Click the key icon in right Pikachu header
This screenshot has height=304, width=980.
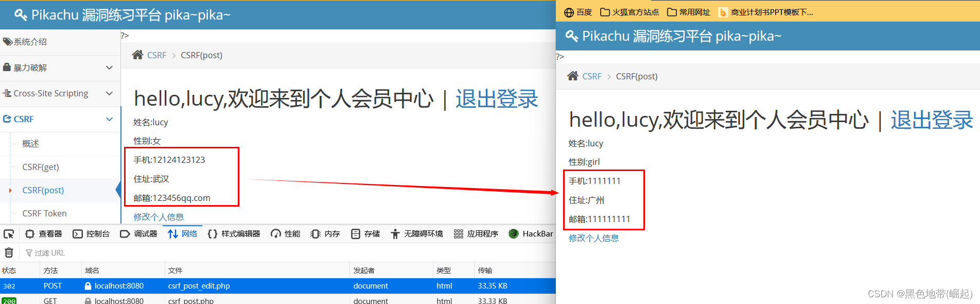pos(571,36)
